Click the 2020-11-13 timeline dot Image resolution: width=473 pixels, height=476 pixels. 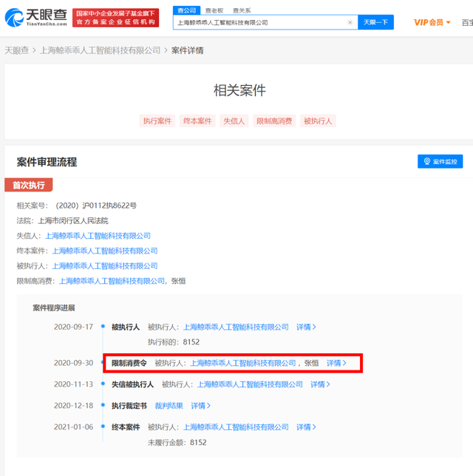coord(103,384)
